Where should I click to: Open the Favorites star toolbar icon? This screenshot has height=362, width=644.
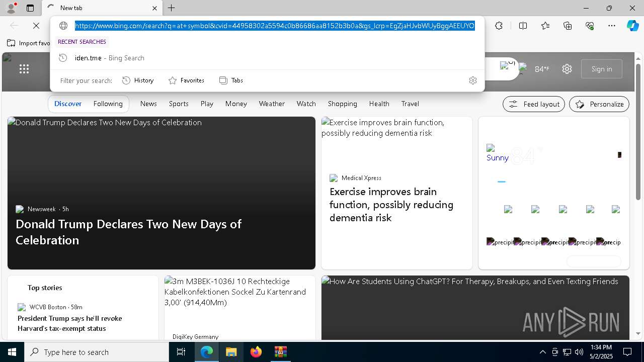pos(545,26)
